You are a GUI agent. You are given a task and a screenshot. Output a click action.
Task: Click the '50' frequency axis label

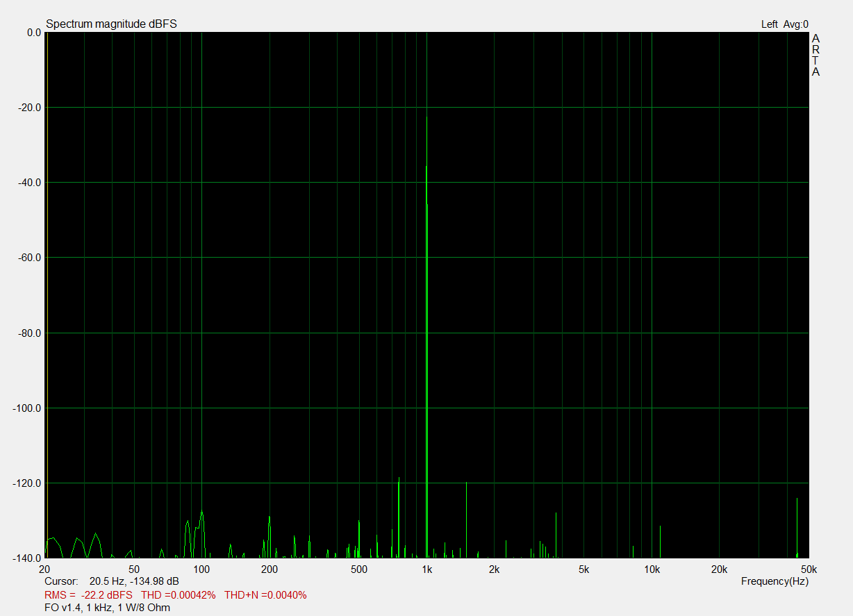click(134, 569)
